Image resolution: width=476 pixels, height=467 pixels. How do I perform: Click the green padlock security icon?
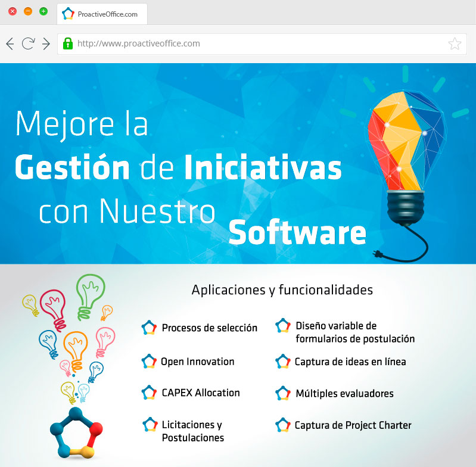point(68,43)
